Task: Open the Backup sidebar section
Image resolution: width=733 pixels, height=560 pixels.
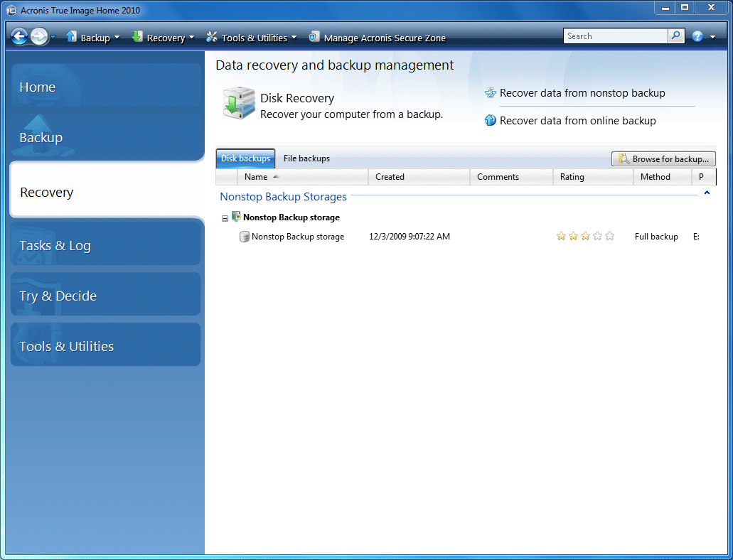Action: (106, 136)
